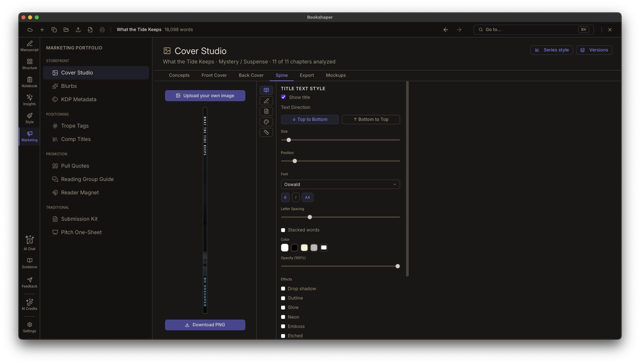Click the upload share icon in toolbar
The height and width of the screenshot is (364, 640).
point(78,30)
